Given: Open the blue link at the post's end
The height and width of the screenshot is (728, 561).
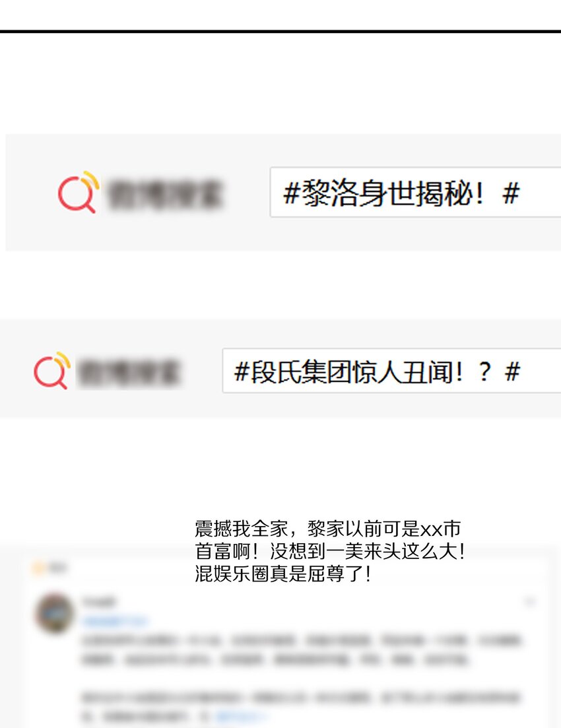Looking at the screenshot, I should coord(240,716).
